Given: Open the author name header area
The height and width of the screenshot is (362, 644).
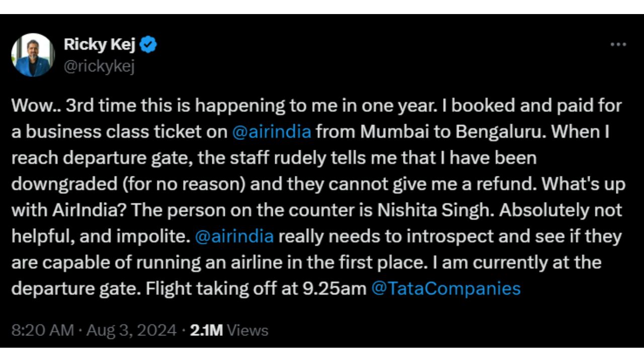Looking at the screenshot, I should click(x=100, y=44).
